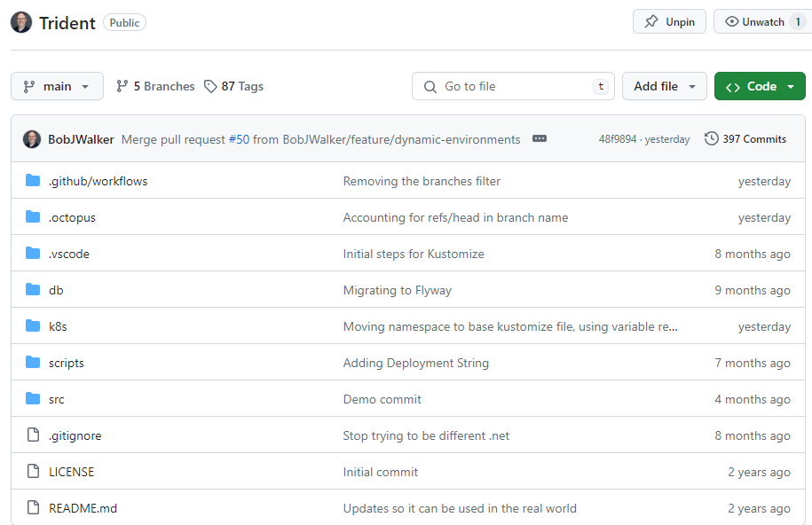Open the Trident repository title link

pyautogui.click(x=68, y=22)
